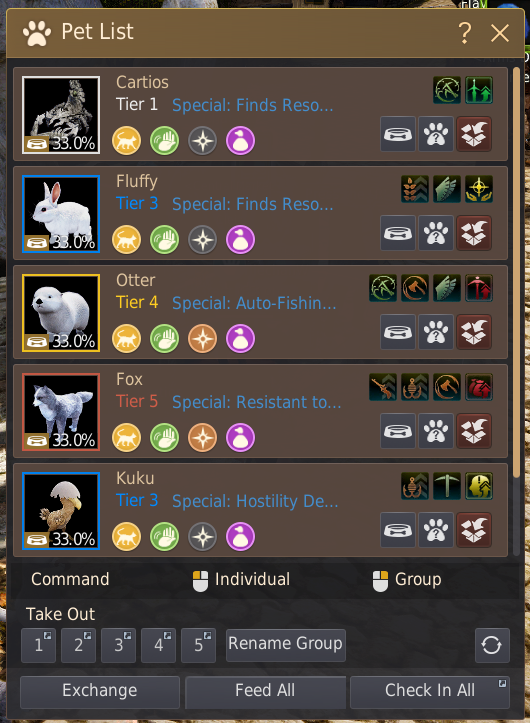The width and height of the screenshot is (530, 723).
Task: Toggle Cartios green hand pickup icon
Action: click(x=164, y=141)
